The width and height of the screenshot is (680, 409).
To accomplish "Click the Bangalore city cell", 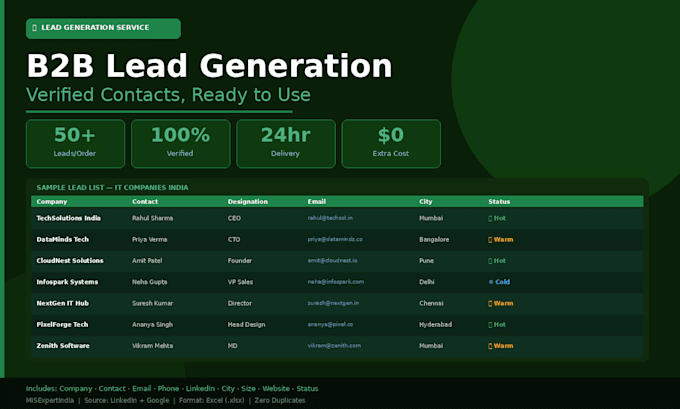I will point(434,239).
